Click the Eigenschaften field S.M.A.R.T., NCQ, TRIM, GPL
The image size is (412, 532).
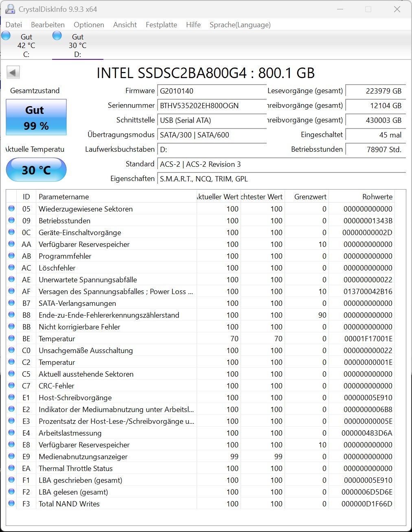point(282,179)
